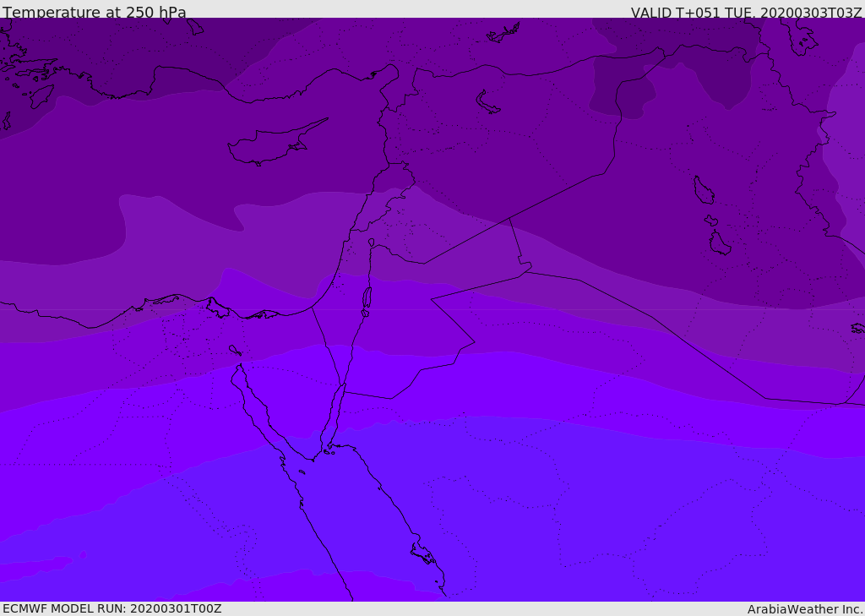Click the Sea of Galilee outline

[x=372, y=243]
